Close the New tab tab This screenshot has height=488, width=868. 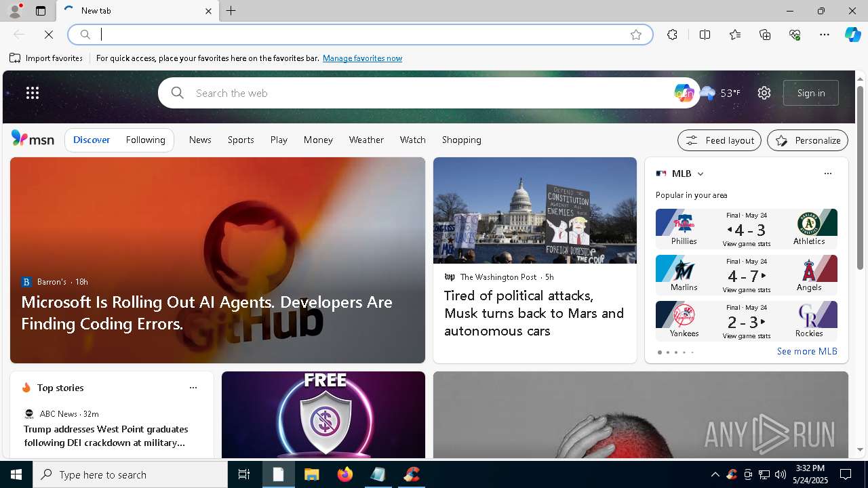coord(208,11)
